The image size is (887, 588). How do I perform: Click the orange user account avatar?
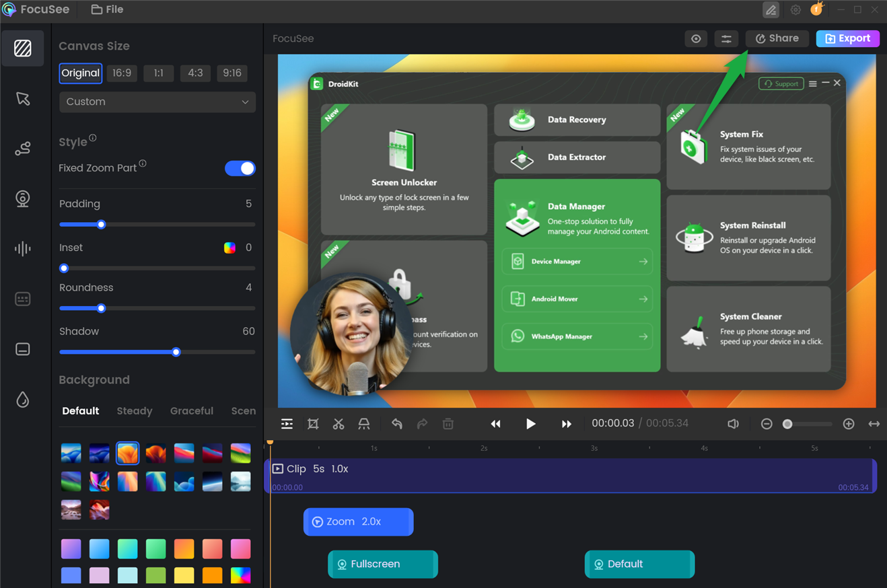click(818, 9)
